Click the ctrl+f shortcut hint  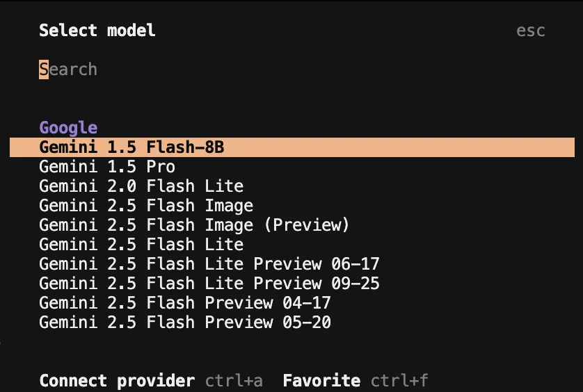coord(399,381)
